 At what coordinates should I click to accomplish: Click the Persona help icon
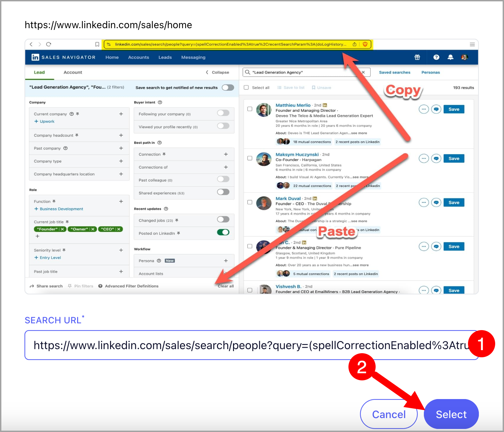[x=159, y=261]
